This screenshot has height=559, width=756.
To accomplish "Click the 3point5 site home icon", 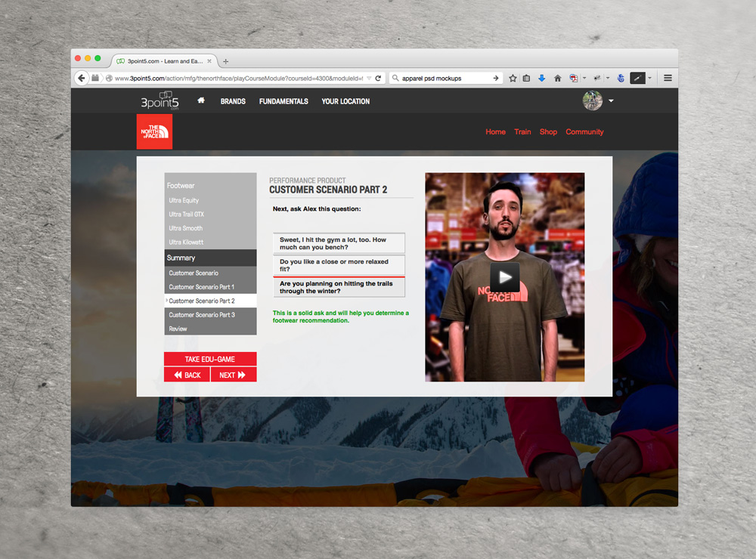I will click(201, 100).
